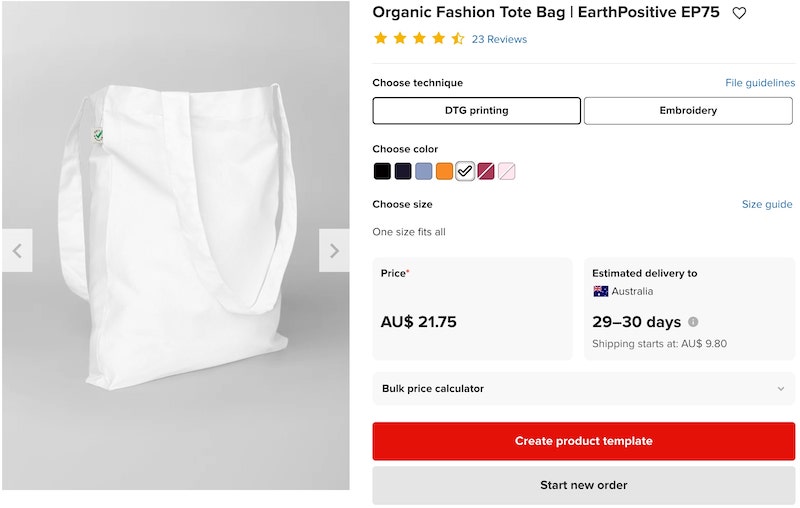800x508 pixels.
Task: Click the delivery info icon beside 29–30 days
Action: [693, 322]
